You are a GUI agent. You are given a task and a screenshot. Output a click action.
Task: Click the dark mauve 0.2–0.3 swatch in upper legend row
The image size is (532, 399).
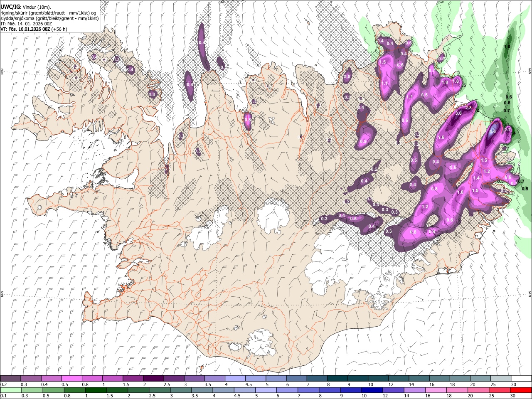click(10, 379)
